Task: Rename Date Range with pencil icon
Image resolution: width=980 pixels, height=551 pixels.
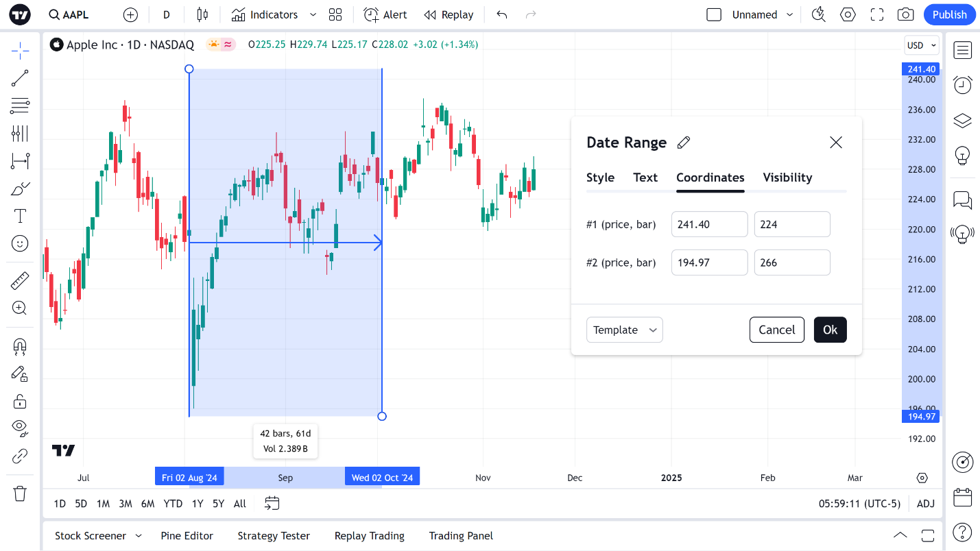Action: click(x=684, y=143)
